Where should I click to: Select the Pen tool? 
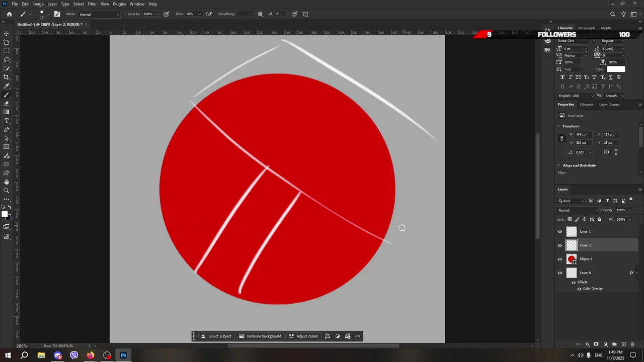coord(7,130)
